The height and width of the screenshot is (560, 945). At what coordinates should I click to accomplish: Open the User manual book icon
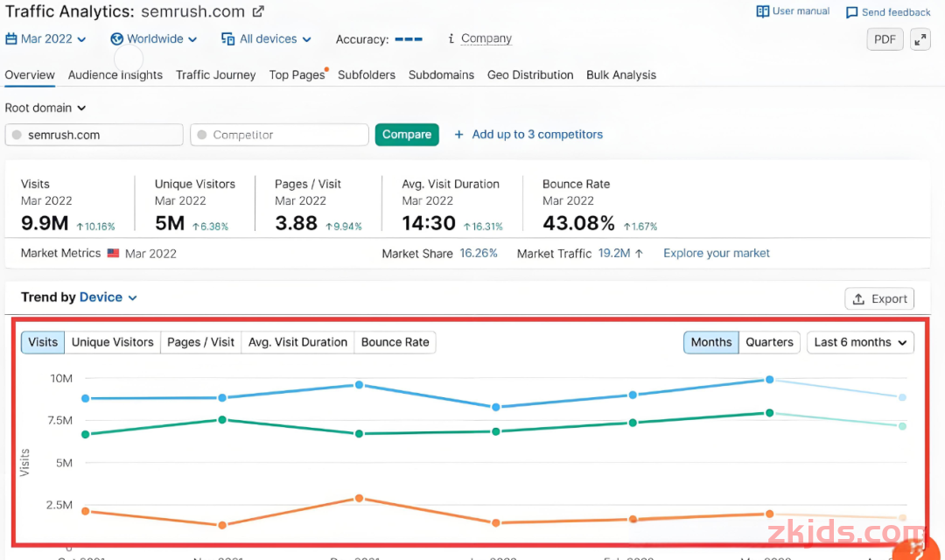(762, 11)
